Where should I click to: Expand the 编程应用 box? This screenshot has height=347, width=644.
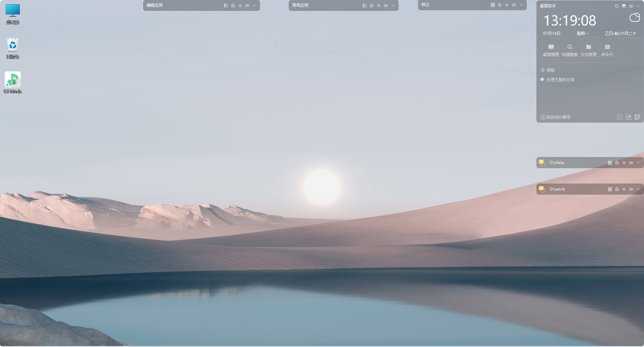(x=254, y=5)
